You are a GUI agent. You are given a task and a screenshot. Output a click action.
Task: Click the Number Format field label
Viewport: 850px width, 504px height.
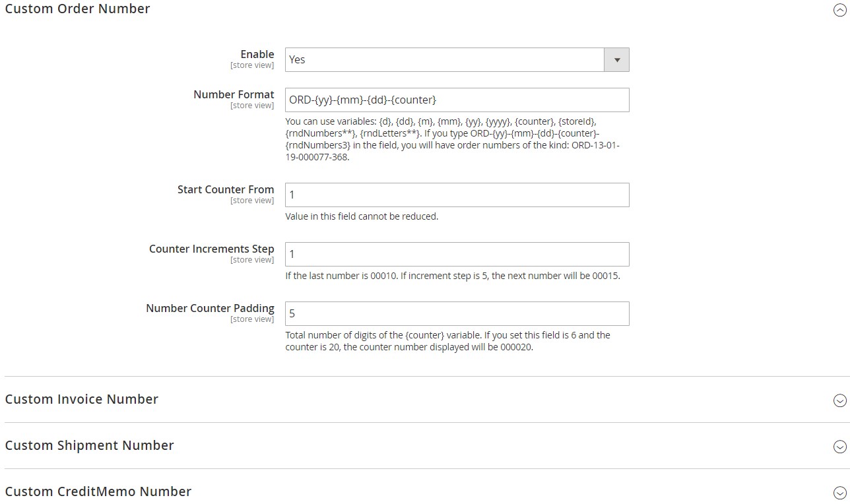click(x=234, y=94)
